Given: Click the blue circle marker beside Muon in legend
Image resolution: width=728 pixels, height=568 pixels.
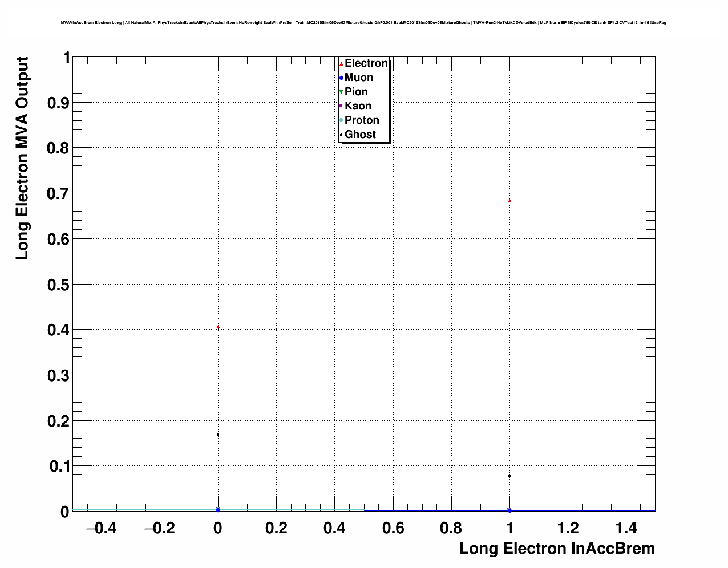Looking at the screenshot, I should pos(341,78).
